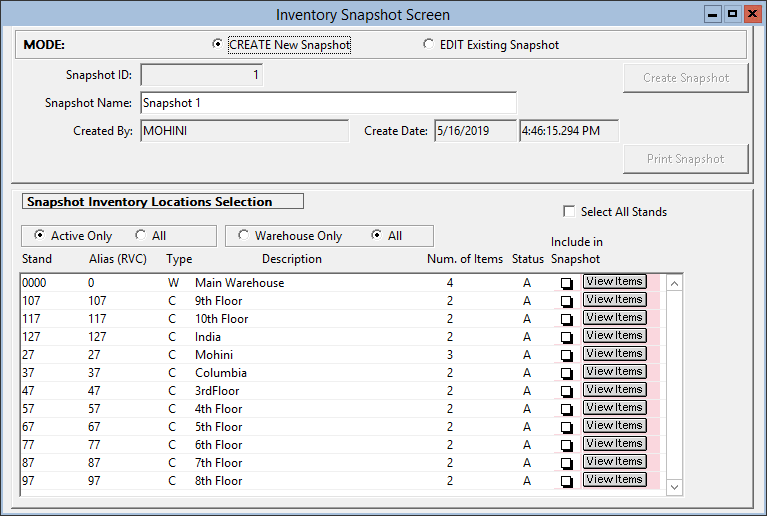Include Mohini stand in snapshot
The image size is (767, 516).
point(566,355)
